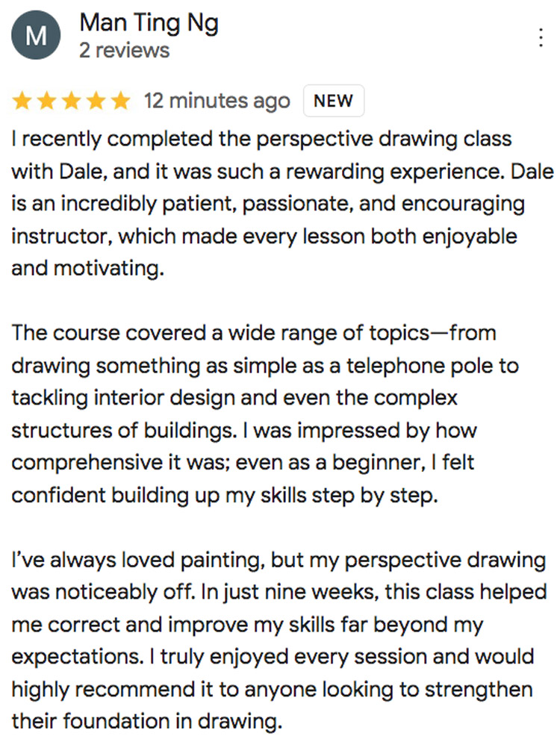Click the line starting "I've always loved painting"
Screen dimensions: 560x748
[x=279, y=561]
